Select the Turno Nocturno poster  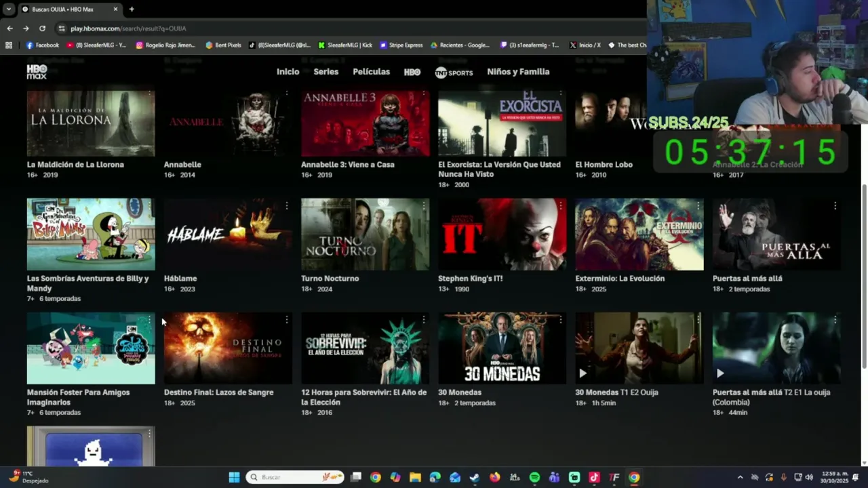pos(365,235)
